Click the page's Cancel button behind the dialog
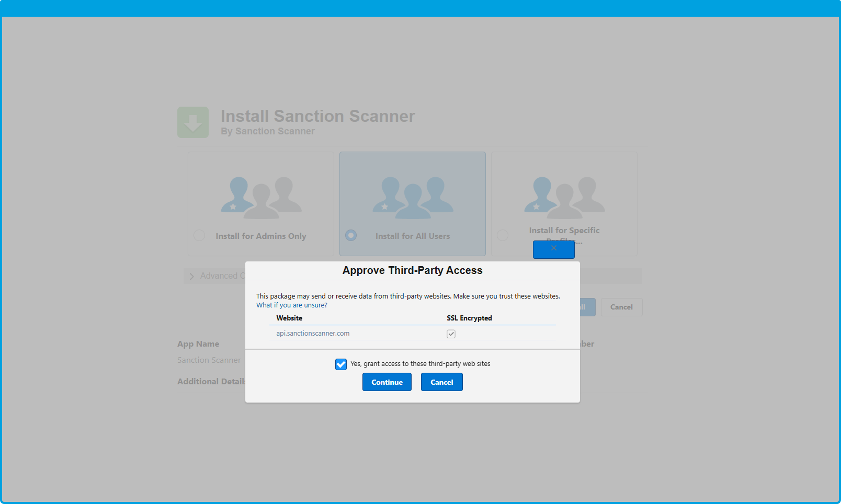Screen dimensions: 841x504 click(621, 307)
